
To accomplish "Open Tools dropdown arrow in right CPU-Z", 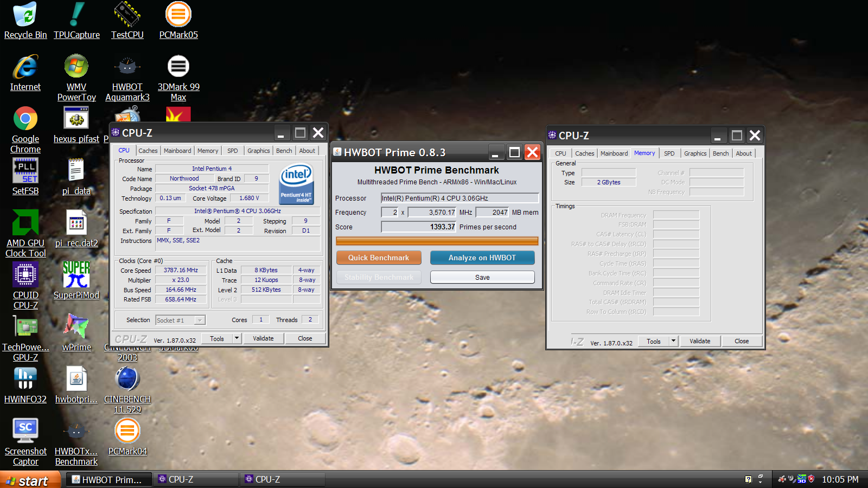I will 673,341.
